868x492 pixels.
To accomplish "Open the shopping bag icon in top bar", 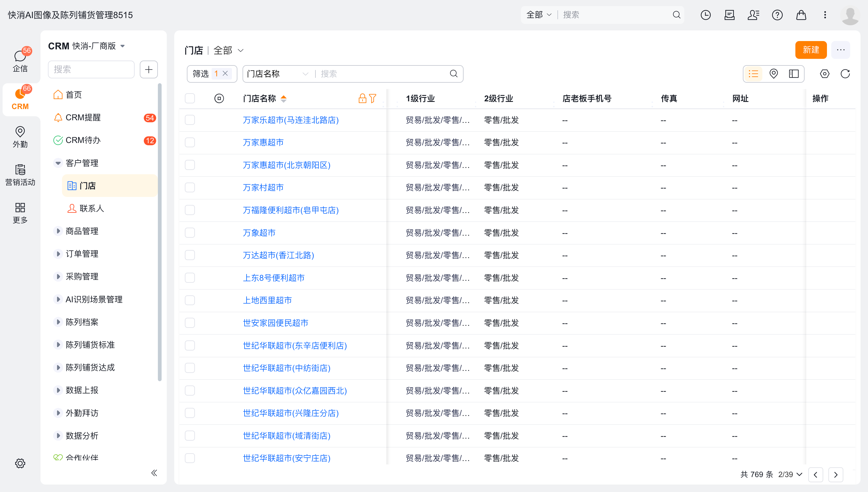I will 801,15.
